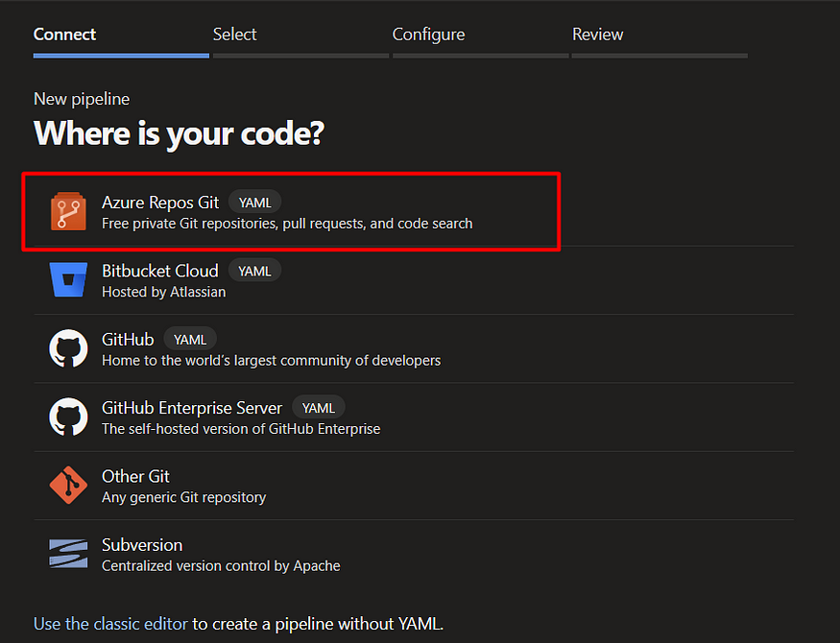Click 'Centralized version control by Apache' text

[x=221, y=566]
